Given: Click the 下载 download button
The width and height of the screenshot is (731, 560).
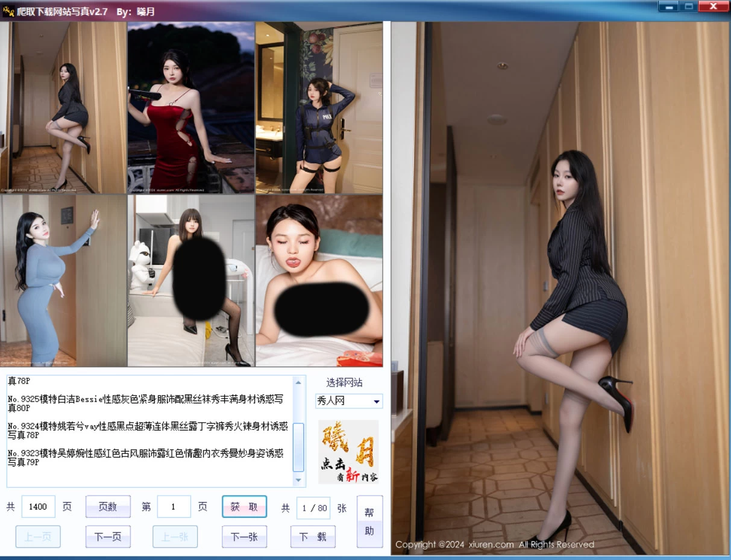Looking at the screenshot, I should pos(313,535).
